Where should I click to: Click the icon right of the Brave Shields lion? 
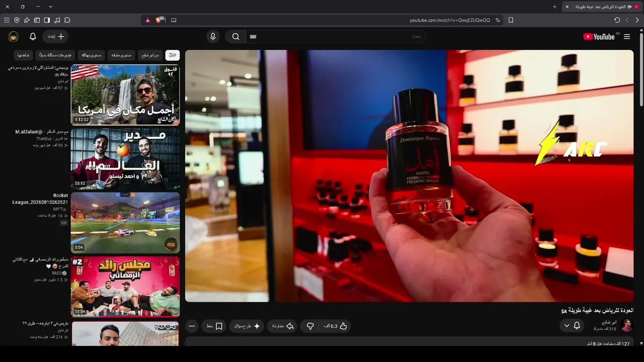(174, 20)
